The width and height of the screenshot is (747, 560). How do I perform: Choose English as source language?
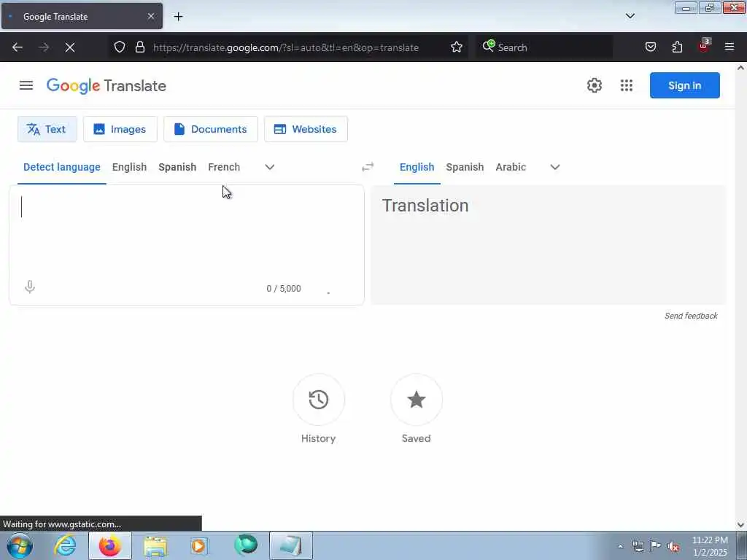click(x=130, y=167)
